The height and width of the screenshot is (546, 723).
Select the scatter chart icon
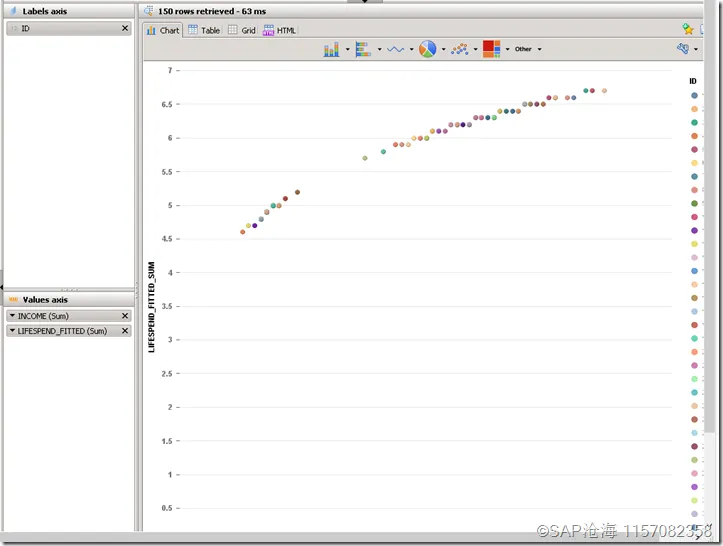460,49
